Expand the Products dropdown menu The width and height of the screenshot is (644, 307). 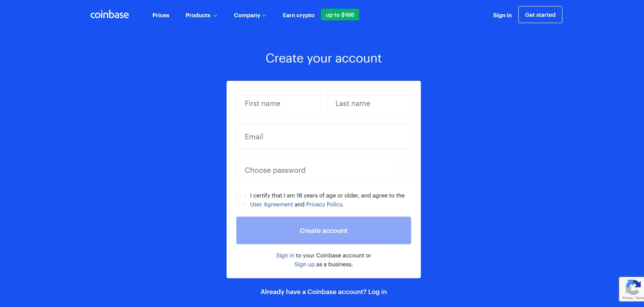201,15
